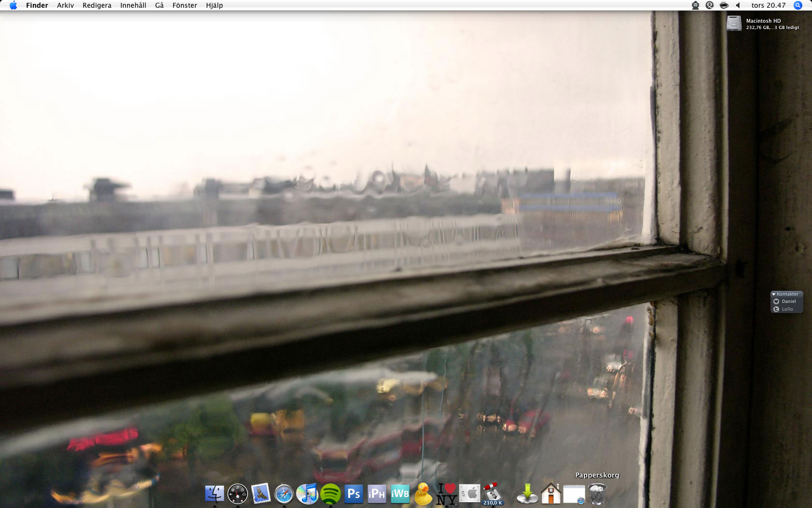Open Finder from the Dock

click(x=214, y=494)
